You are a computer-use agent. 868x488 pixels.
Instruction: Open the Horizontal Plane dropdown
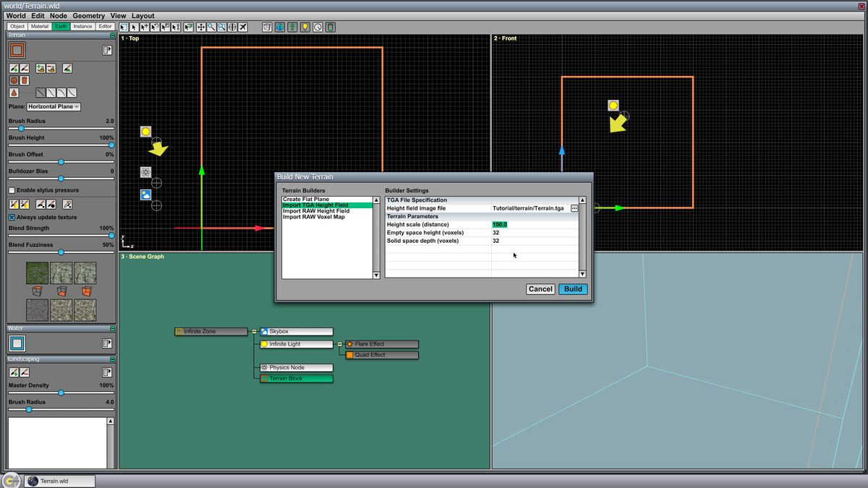pos(52,106)
